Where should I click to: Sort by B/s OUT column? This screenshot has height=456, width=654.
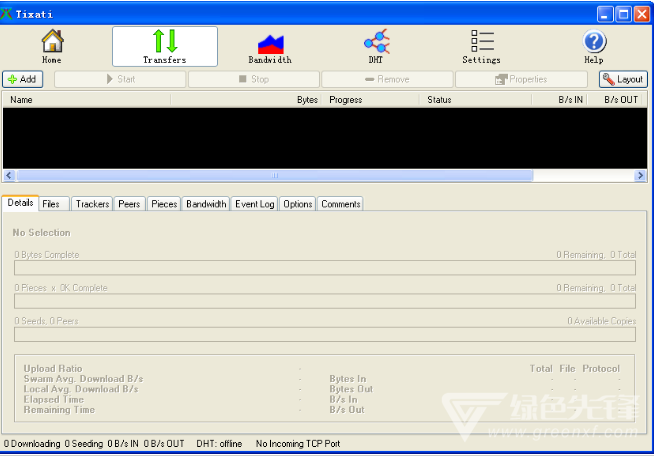pyautogui.click(x=615, y=100)
